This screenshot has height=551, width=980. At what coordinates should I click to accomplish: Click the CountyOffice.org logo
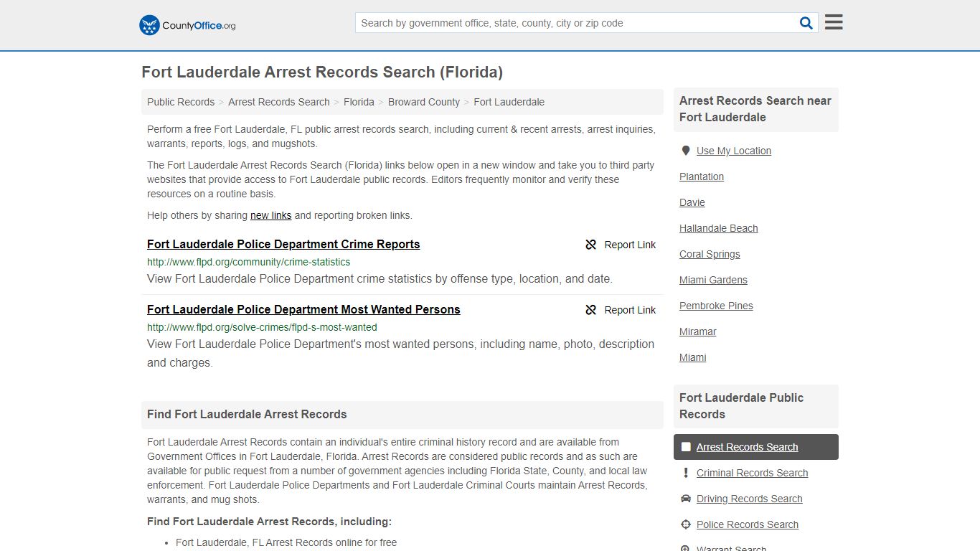click(187, 25)
